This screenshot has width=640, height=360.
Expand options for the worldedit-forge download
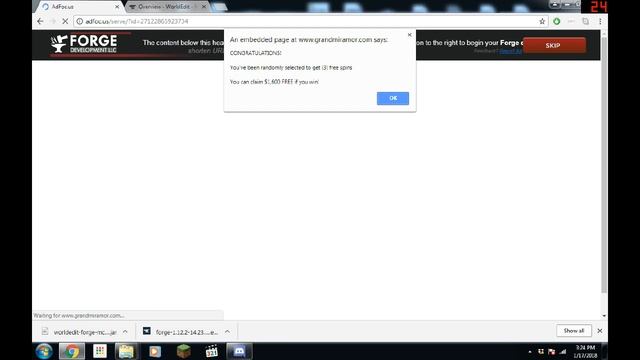pos(125,332)
